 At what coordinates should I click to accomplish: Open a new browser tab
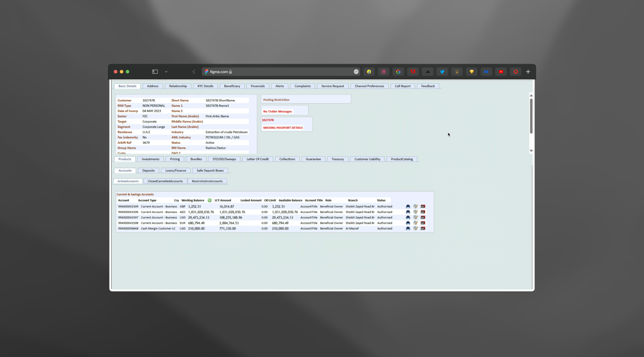point(528,72)
